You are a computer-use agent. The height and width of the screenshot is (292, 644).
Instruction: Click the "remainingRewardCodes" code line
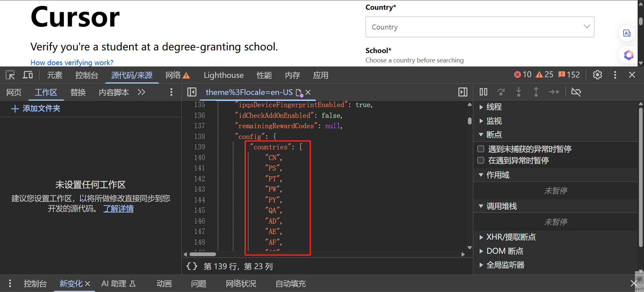click(x=288, y=126)
